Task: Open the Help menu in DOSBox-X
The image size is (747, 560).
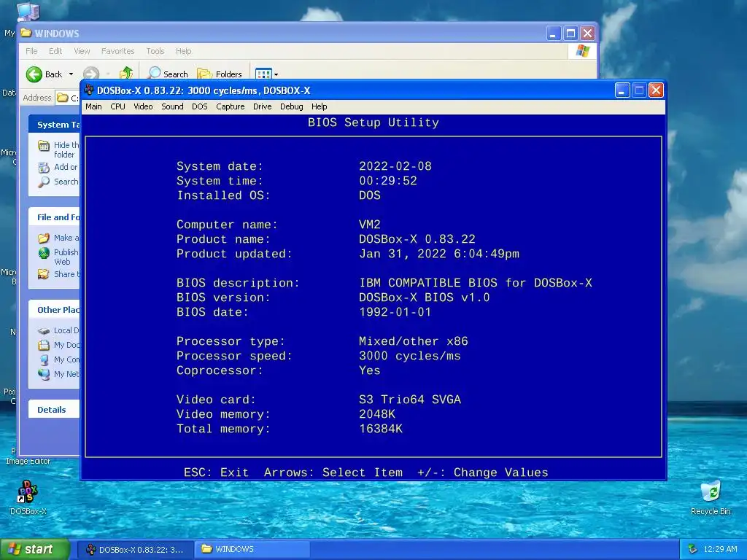Action: pos(320,106)
